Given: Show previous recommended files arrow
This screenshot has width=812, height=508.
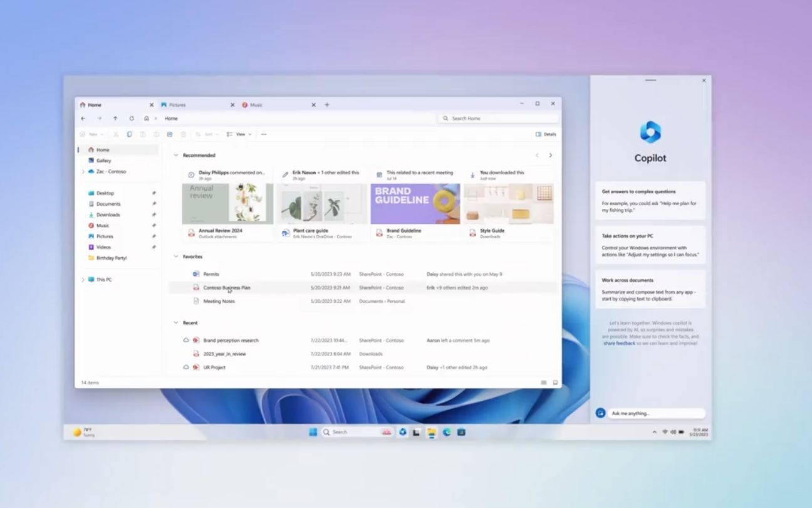Looking at the screenshot, I should [x=537, y=155].
